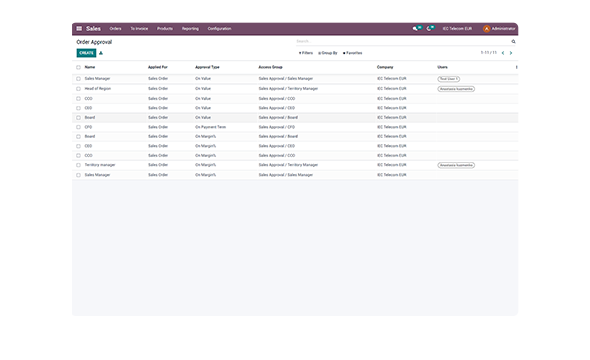Open the apps grid home menu
Viewport: 590px width, 360px height.
coord(79,29)
